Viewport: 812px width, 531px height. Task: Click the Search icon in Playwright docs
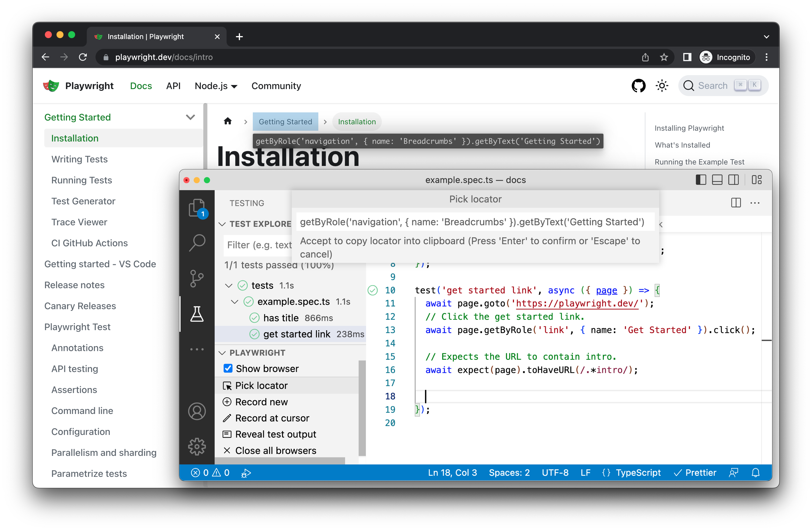click(689, 86)
